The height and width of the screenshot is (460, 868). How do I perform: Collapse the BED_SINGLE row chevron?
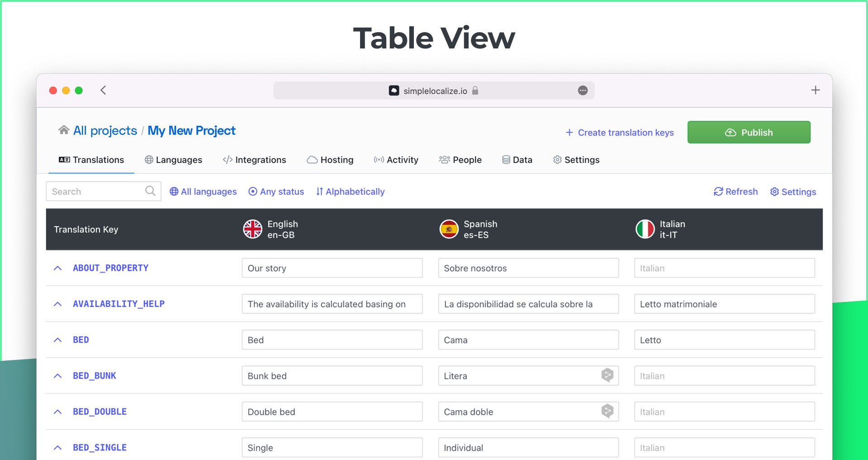(x=57, y=447)
